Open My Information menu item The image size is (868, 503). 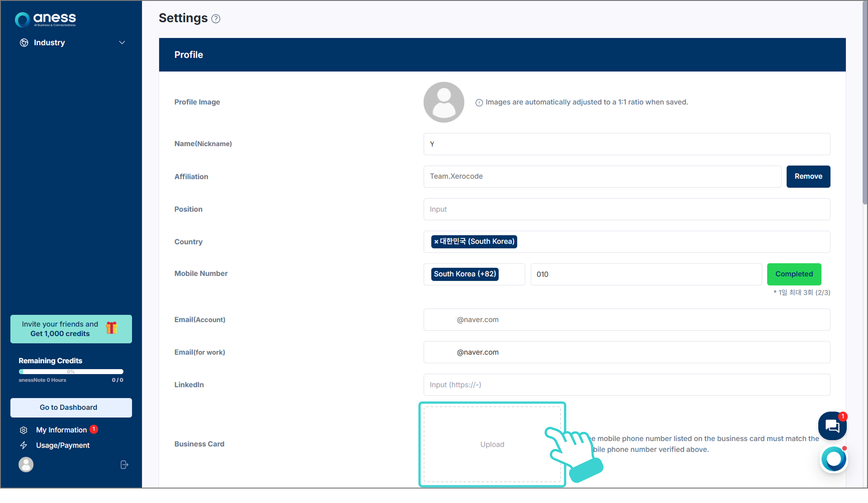tap(61, 430)
